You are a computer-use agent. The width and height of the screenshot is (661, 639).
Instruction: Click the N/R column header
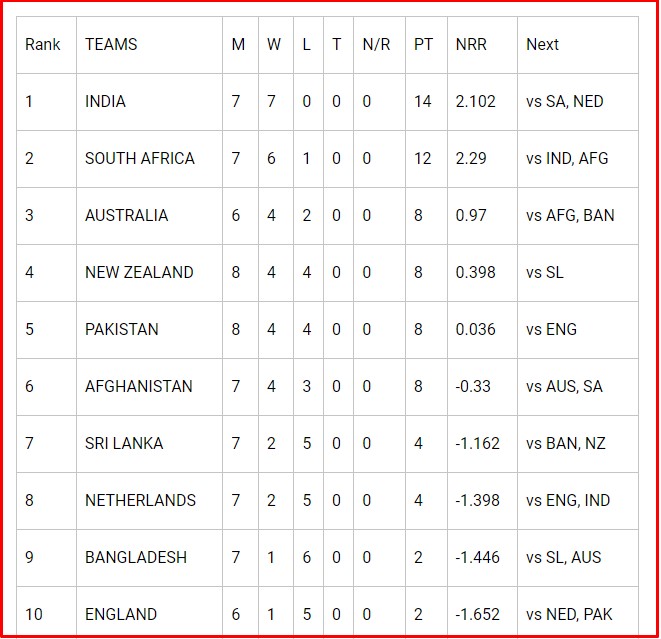click(x=376, y=44)
